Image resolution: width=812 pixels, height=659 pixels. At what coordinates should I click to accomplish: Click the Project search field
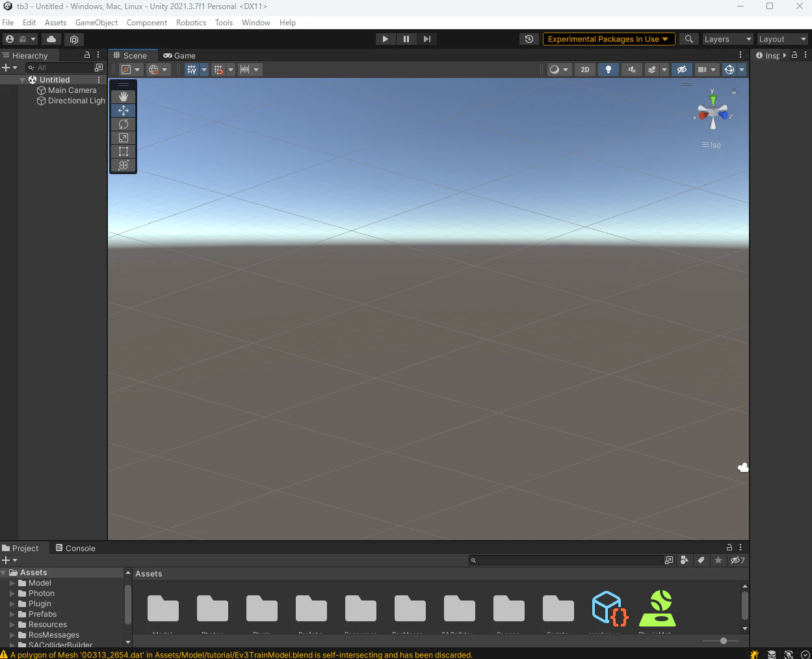point(566,560)
